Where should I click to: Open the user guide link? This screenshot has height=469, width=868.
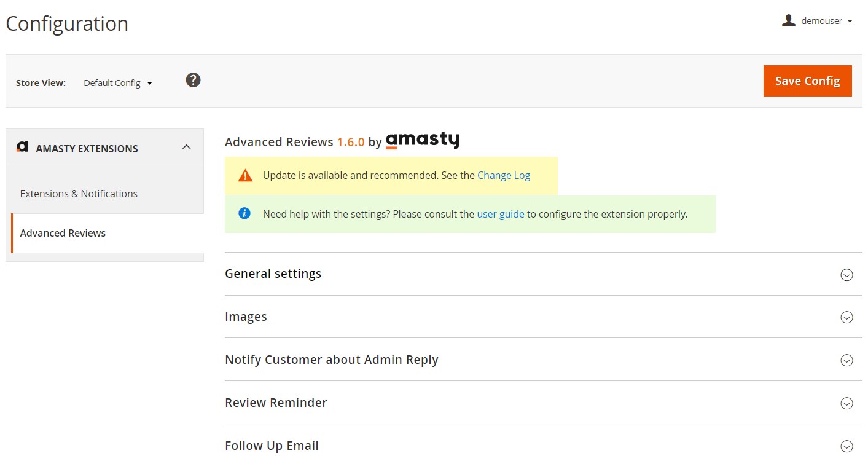click(501, 214)
